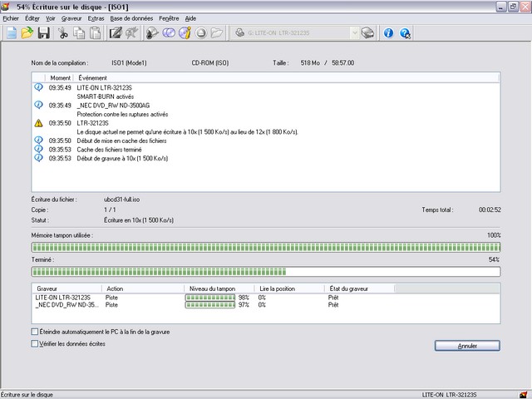
Task: Click the 'Terminé' burn progress bar
Action: coord(265,271)
